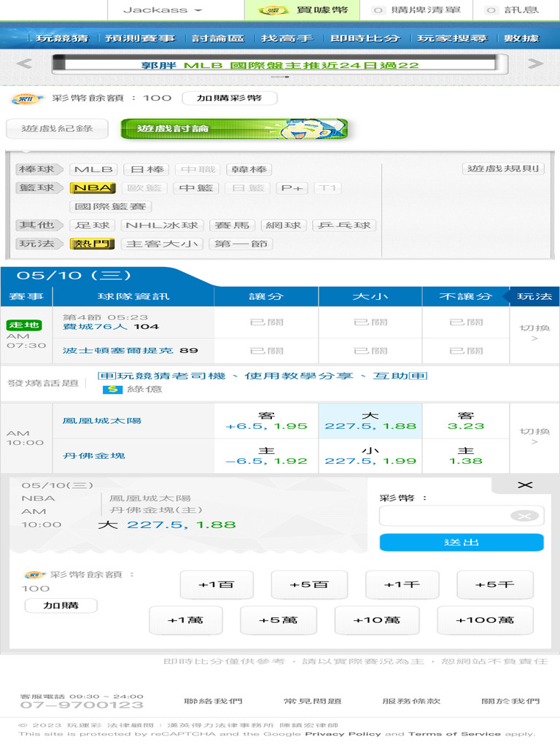Viewport: 560px width, 747px height.
Task: Add +5千 to wager
Action: (x=495, y=584)
